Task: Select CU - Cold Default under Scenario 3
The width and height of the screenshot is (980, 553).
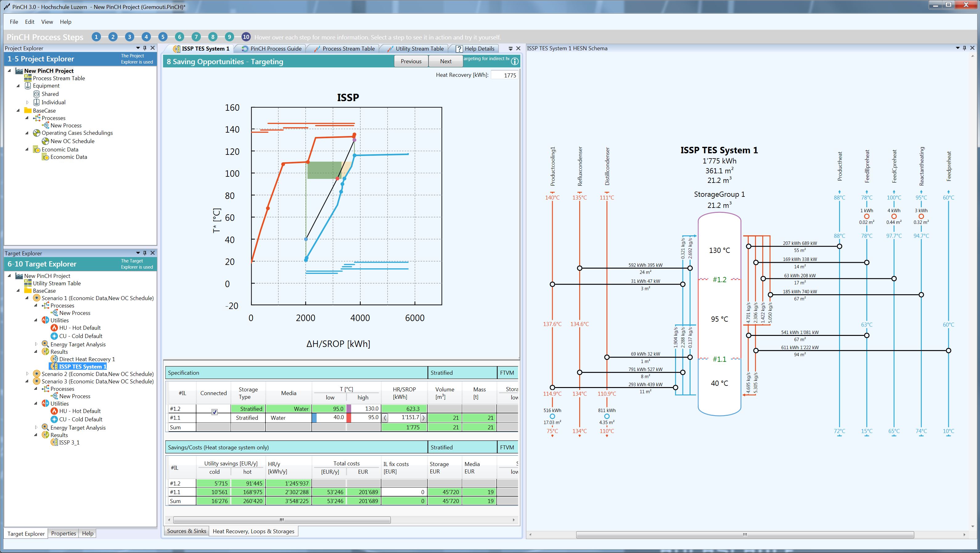Action: [81, 419]
